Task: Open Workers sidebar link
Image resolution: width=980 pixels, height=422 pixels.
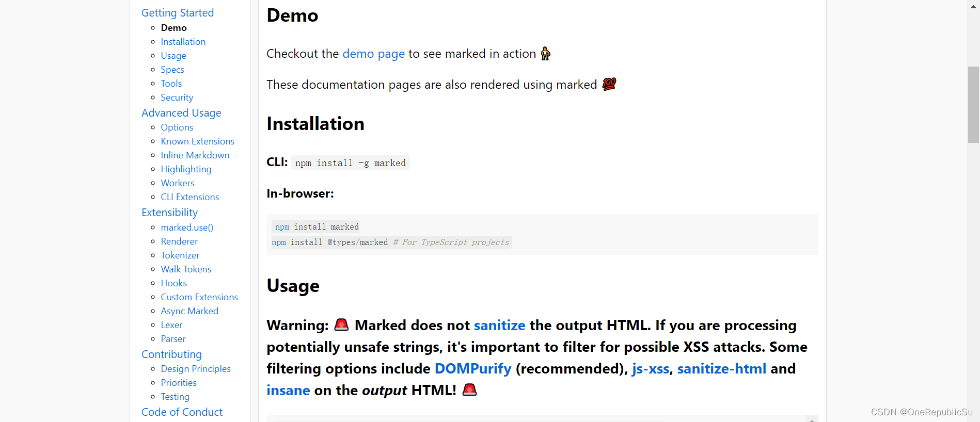Action: pyautogui.click(x=178, y=183)
